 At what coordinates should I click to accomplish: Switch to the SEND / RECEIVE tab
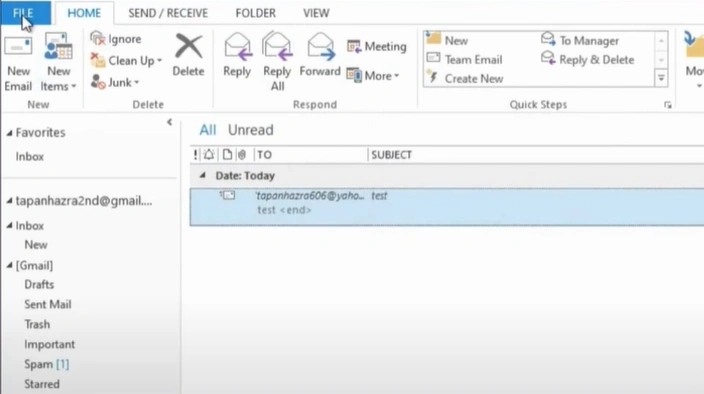point(168,13)
